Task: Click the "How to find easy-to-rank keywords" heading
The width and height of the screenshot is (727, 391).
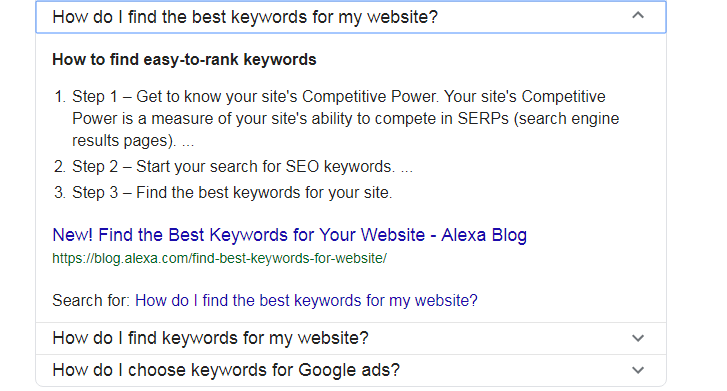Action: 184,59
